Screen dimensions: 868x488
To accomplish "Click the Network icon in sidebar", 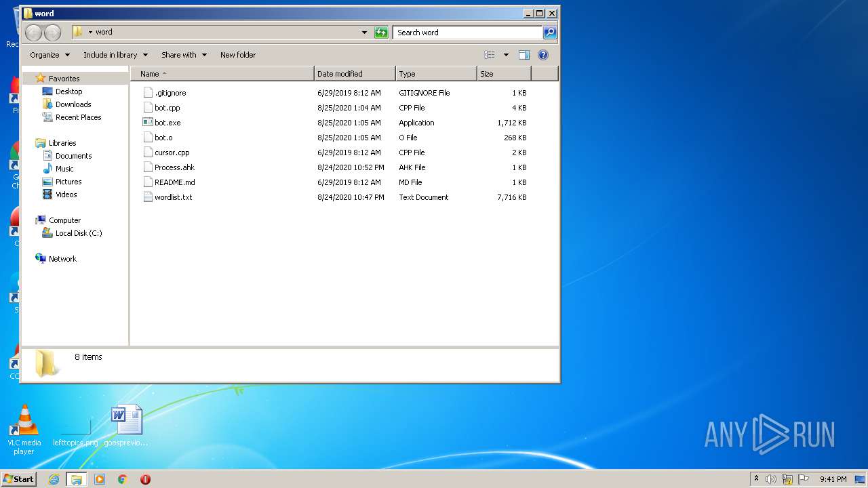I will point(41,259).
